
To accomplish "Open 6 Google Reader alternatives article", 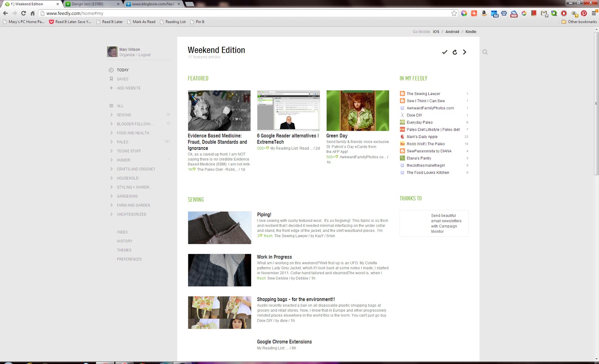I will pyautogui.click(x=288, y=139).
